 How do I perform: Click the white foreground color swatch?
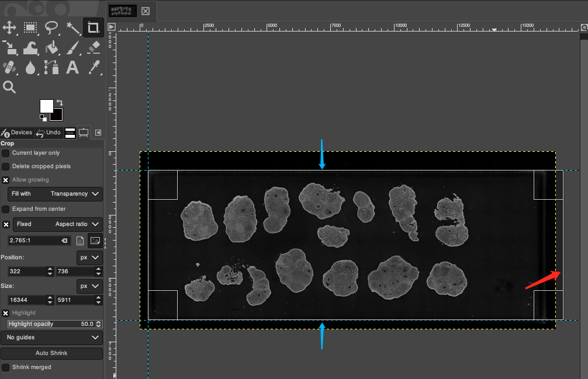coord(46,106)
